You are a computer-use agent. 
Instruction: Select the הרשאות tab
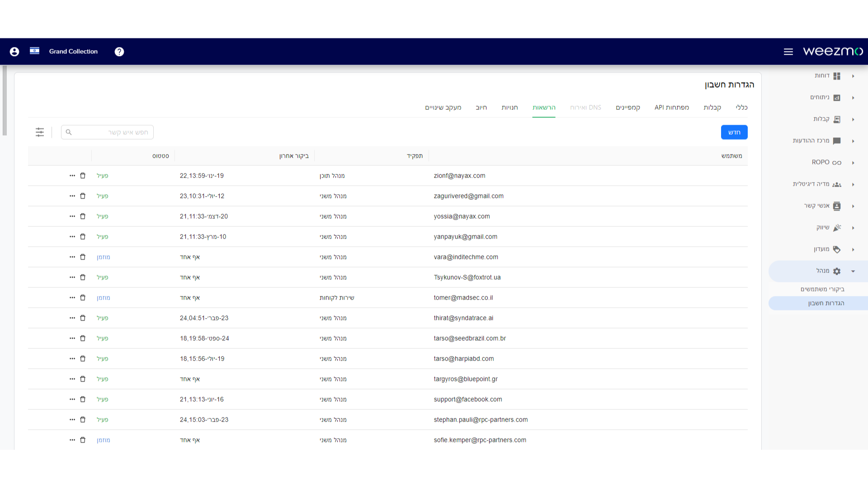pyautogui.click(x=544, y=108)
